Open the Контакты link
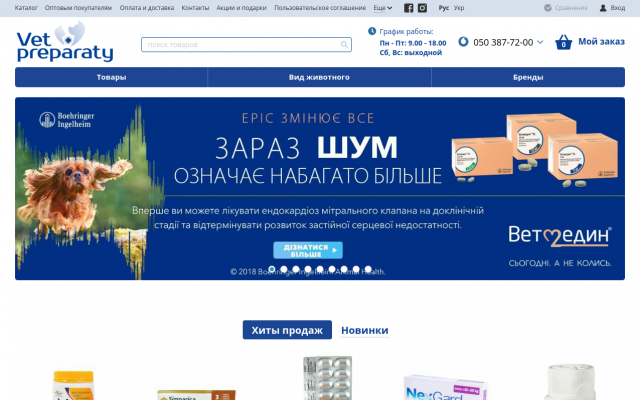The height and width of the screenshot is (400, 640). coord(195,8)
